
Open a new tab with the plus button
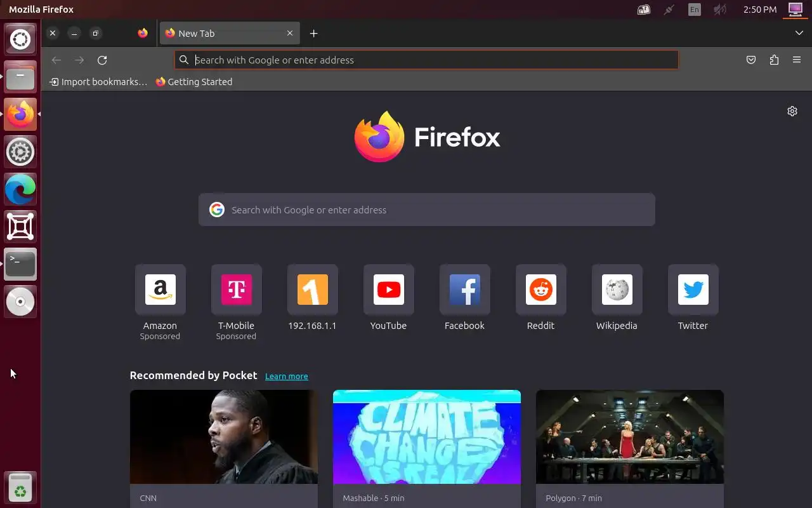click(x=313, y=33)
